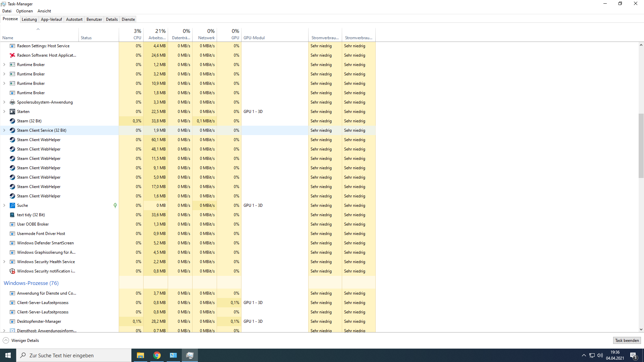Image resolution: width=644 pixels, height=362 pixels.
Task: Switch to the Leistung tab
Action: pos(29,19)
